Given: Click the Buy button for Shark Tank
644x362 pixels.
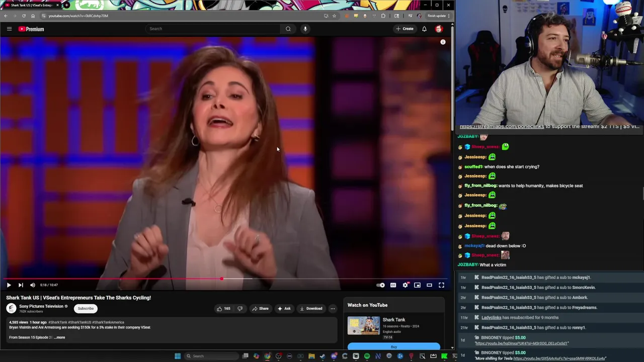Looking at the screenshot, I should [393, 347].
